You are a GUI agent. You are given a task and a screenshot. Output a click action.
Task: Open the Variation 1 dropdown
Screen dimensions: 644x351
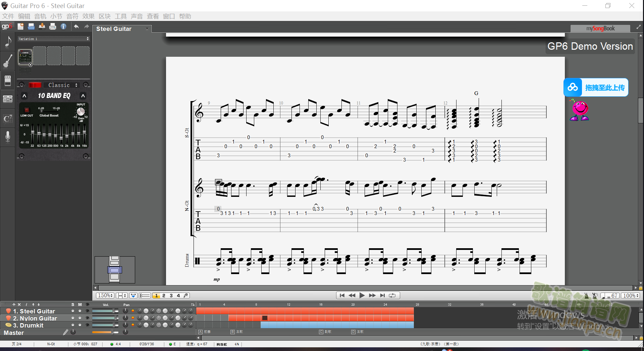pos(54,39)
